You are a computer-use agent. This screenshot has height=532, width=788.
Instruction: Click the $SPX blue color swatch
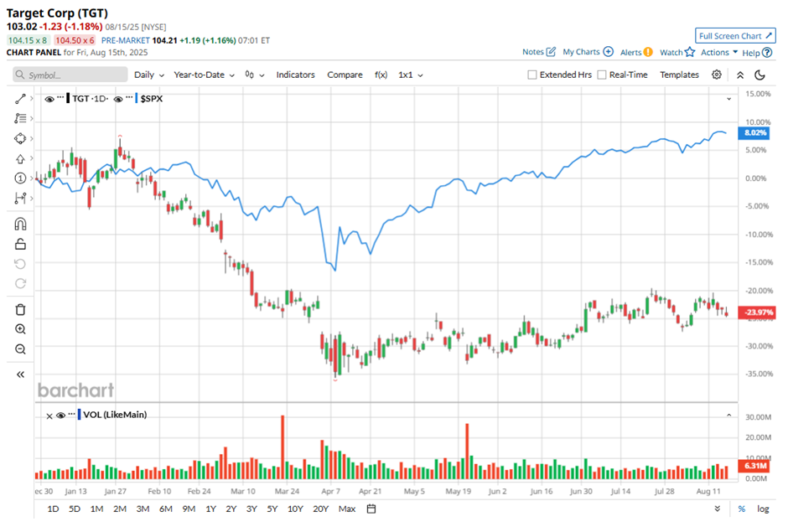[136, 99]
